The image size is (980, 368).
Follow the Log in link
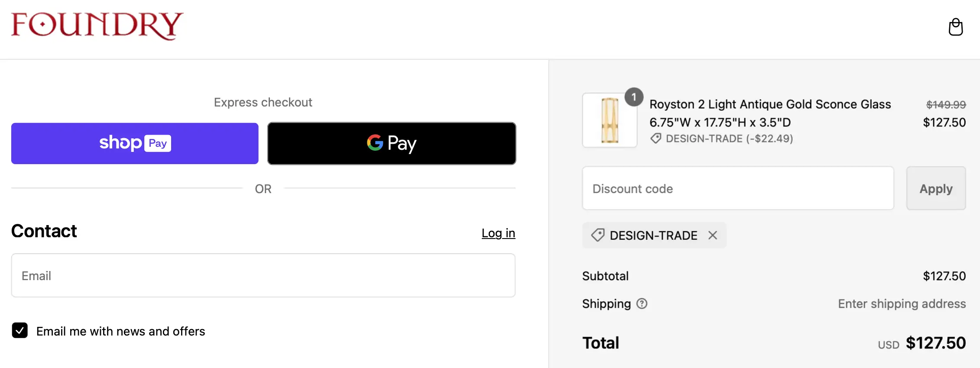point(498,233)
